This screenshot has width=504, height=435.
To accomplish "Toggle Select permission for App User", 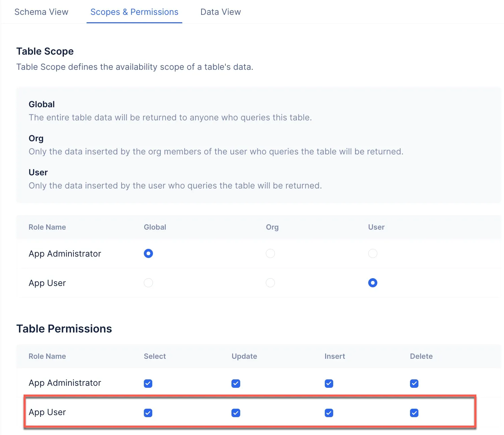I will pyautogui.click(x=148, y=413).
